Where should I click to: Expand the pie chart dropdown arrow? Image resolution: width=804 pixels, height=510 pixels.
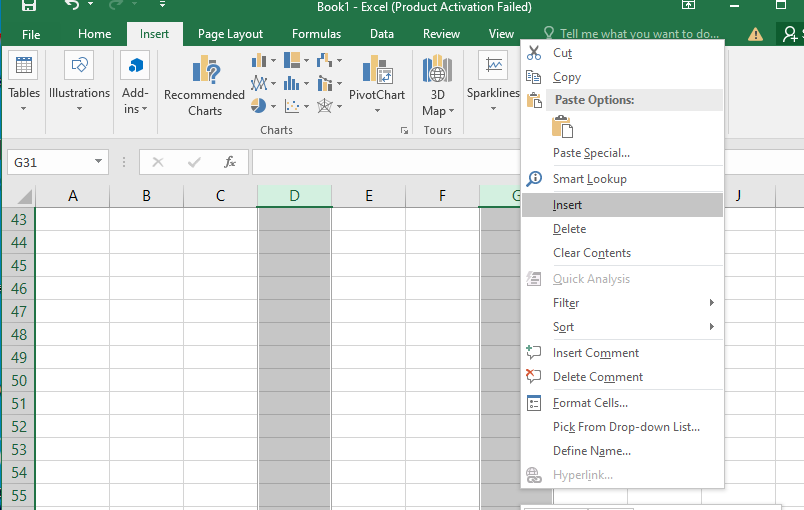[x=273, y=106]
